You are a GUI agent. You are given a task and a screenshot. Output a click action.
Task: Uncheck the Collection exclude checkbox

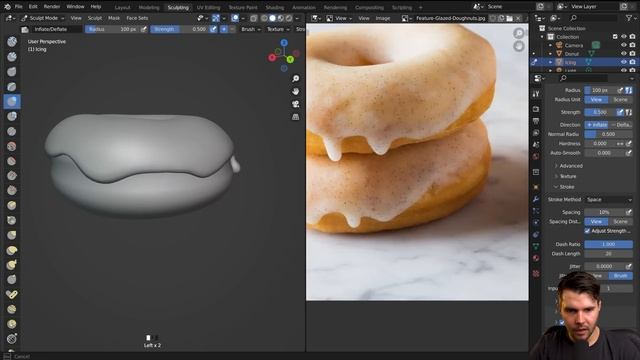[615, 37]
